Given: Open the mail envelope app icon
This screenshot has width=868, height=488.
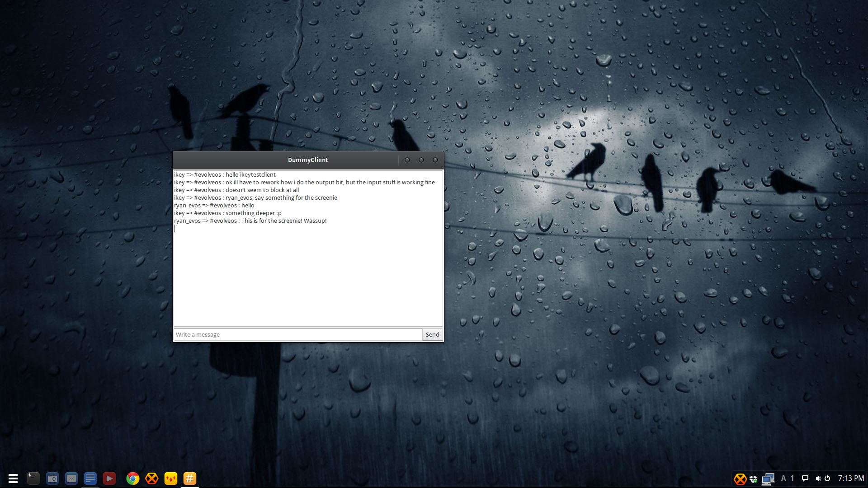Looking at the screenshot, I should coord(71,478).
